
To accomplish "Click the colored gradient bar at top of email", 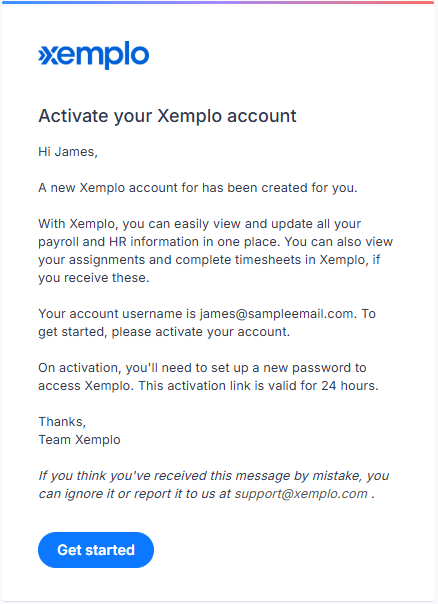I will (218, 2).
